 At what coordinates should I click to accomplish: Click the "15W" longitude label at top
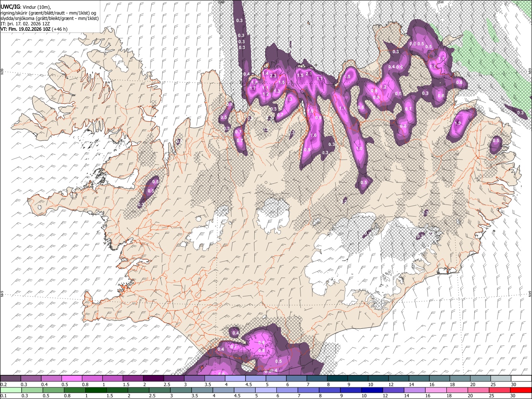[x=440, y=2]
